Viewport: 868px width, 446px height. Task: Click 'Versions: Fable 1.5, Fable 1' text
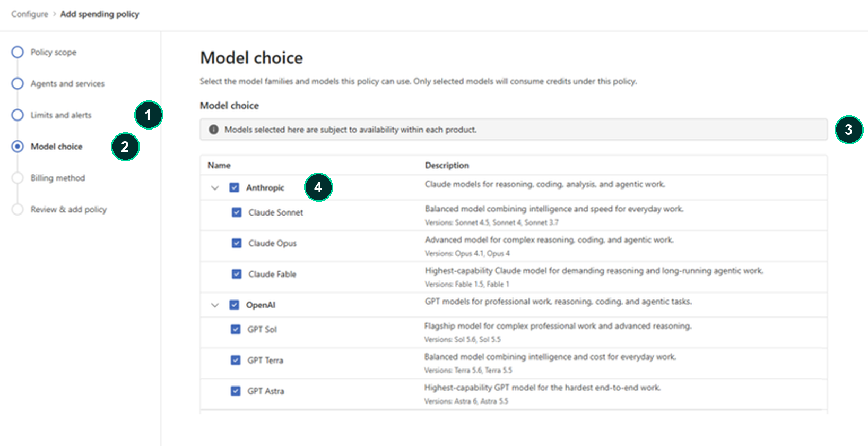click(x=467, y=284)
